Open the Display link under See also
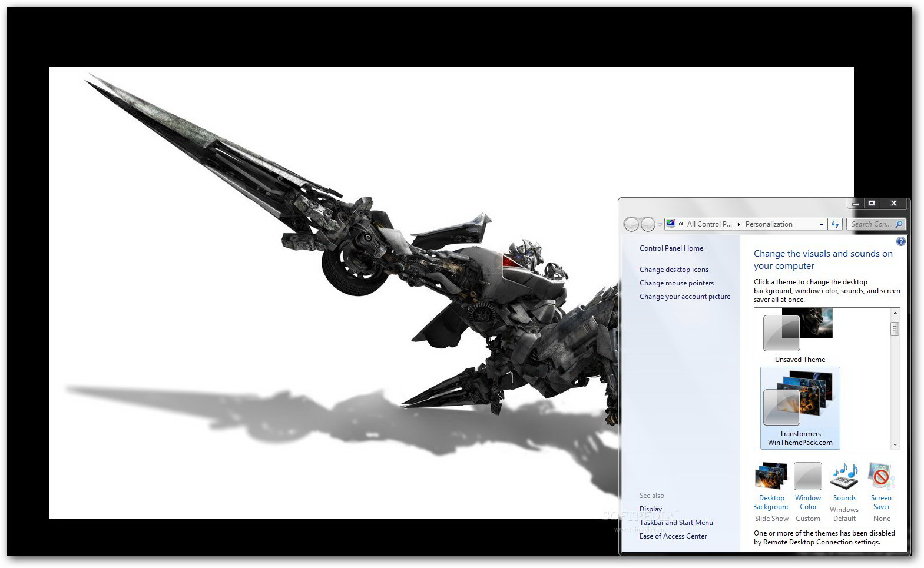This screenshot has height=568, width=924. coord(651,509)
